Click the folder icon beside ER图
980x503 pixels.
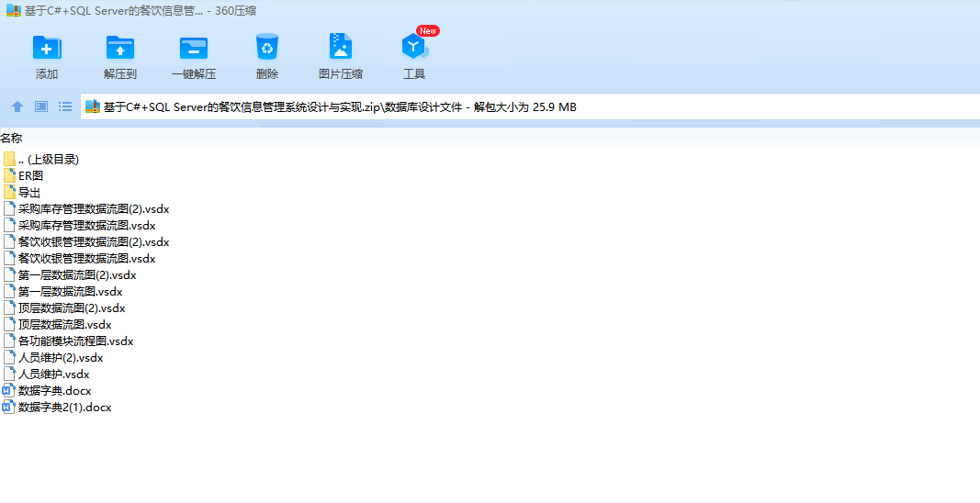coord(9,175)
